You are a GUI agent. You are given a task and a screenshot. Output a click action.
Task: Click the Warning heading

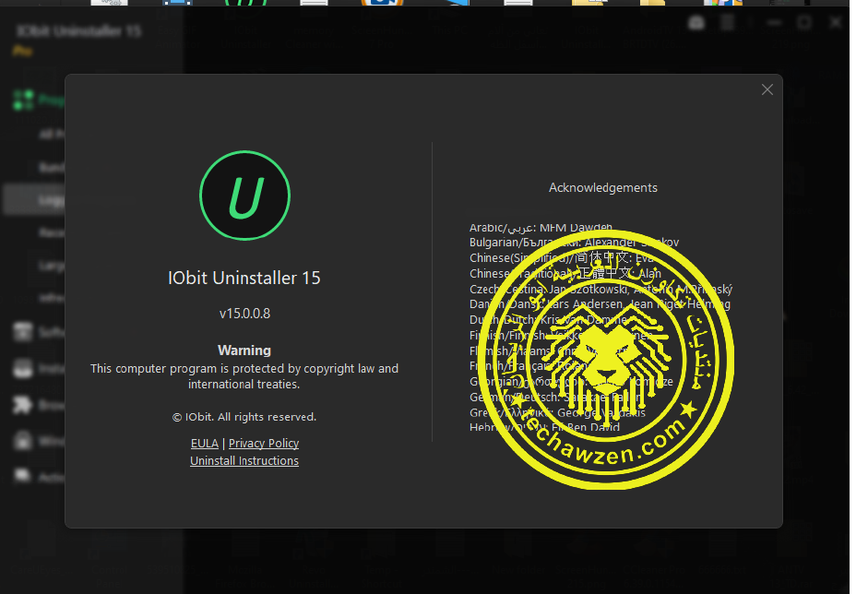pyautogui.click(x=244, y=350)
